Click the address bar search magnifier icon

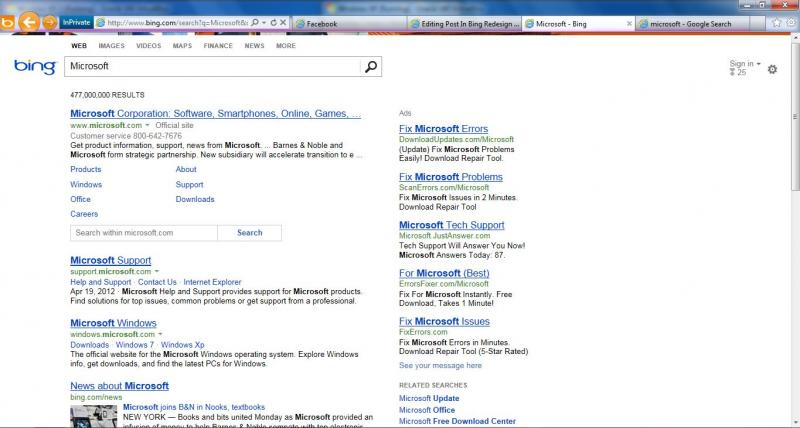tap(255, 23)
